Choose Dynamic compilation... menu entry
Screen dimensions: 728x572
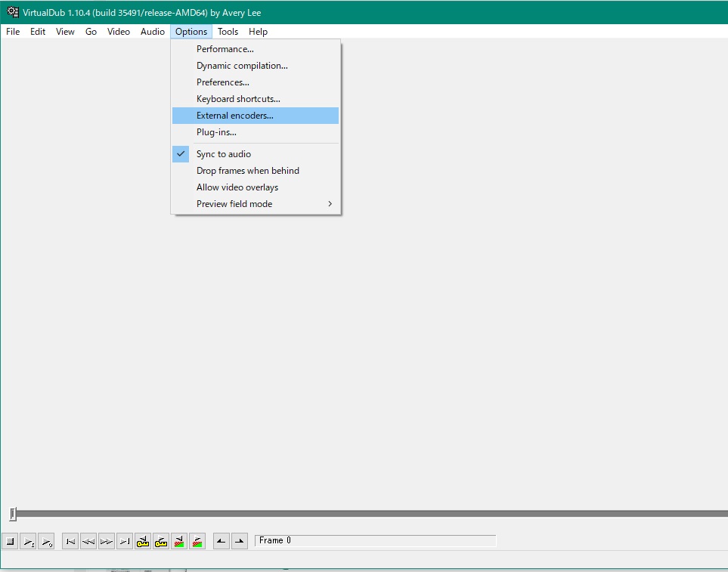coord(256,66)
